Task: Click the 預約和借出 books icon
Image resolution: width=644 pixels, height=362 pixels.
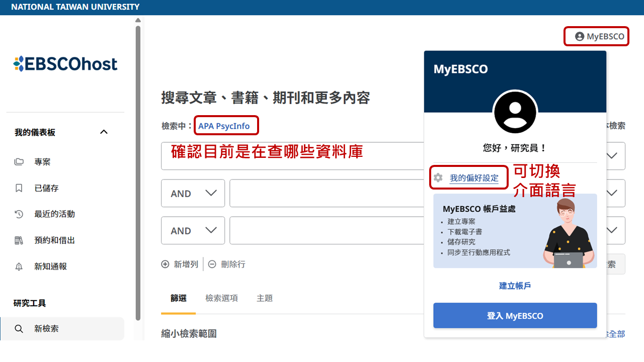Action: click(19, 240)
